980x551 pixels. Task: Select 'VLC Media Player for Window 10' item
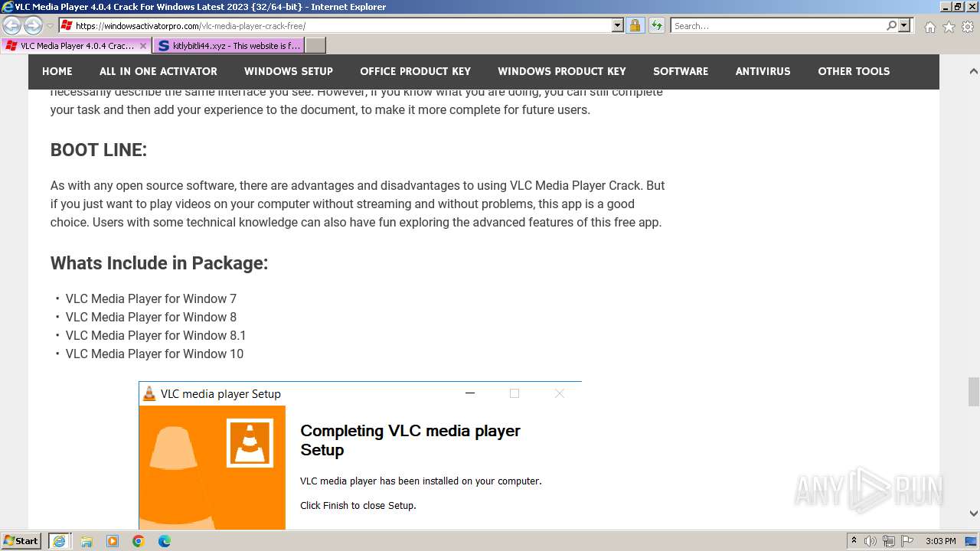click(x=155, y=354)
